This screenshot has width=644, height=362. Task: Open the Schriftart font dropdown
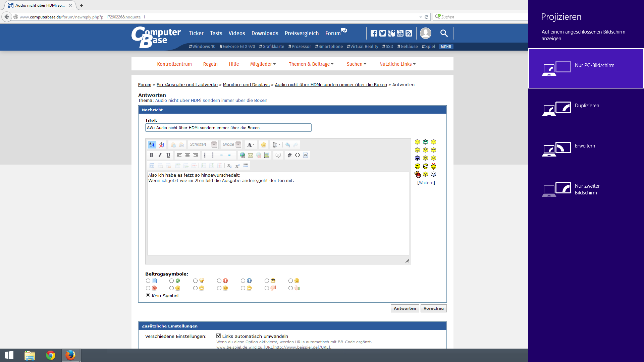click(214, 144)
